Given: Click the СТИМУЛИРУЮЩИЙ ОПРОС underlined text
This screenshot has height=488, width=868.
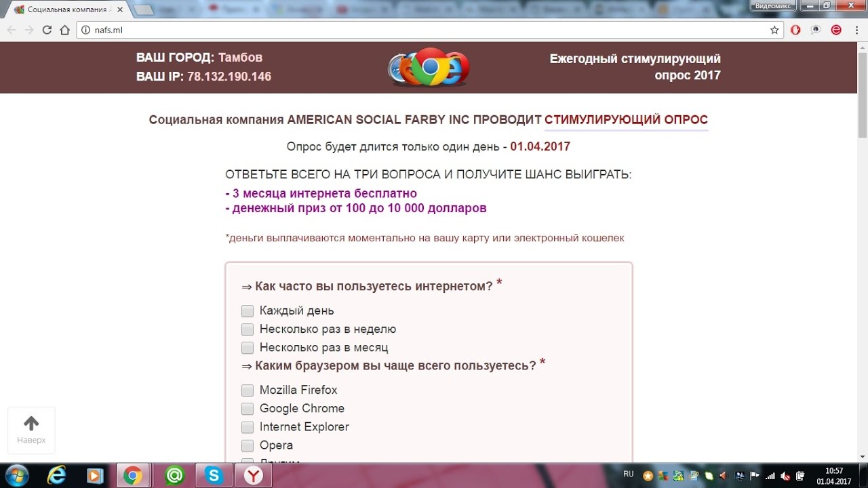Looking at the screenshot, I should [626, 120].
